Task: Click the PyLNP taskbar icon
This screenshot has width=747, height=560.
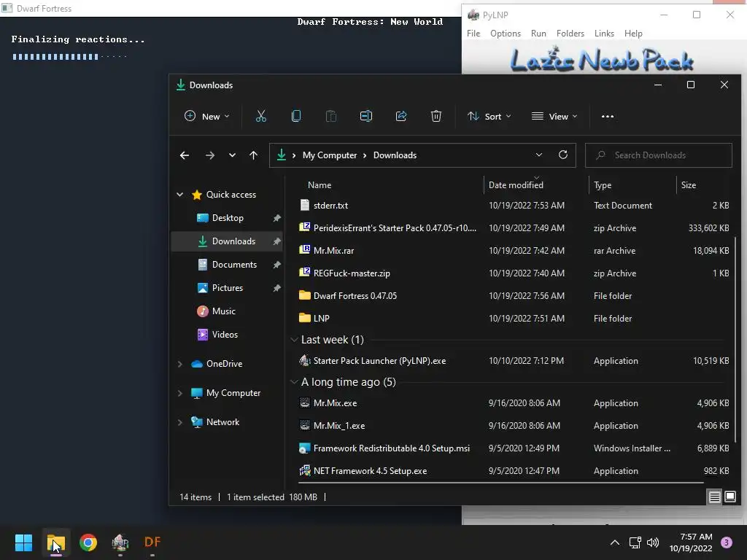Action: click(120, 542)
